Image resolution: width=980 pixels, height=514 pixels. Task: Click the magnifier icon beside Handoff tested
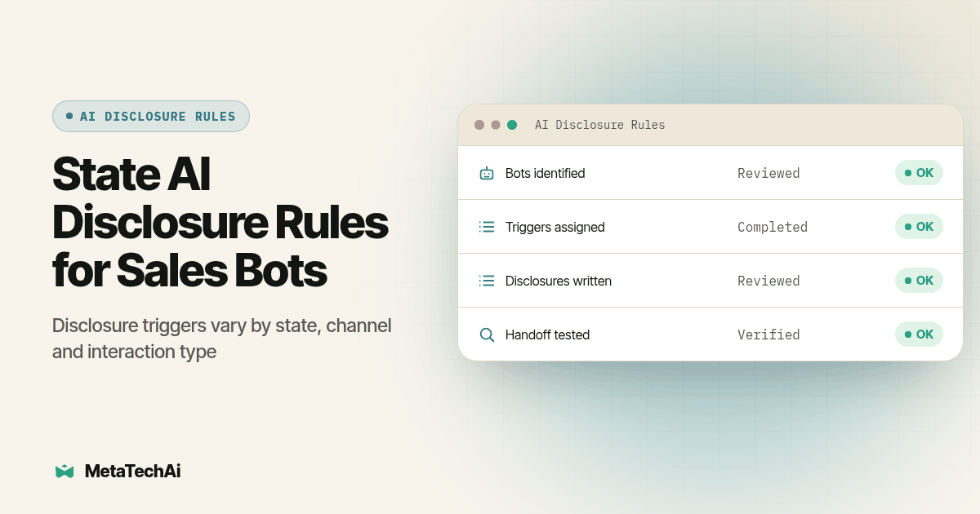487,335
